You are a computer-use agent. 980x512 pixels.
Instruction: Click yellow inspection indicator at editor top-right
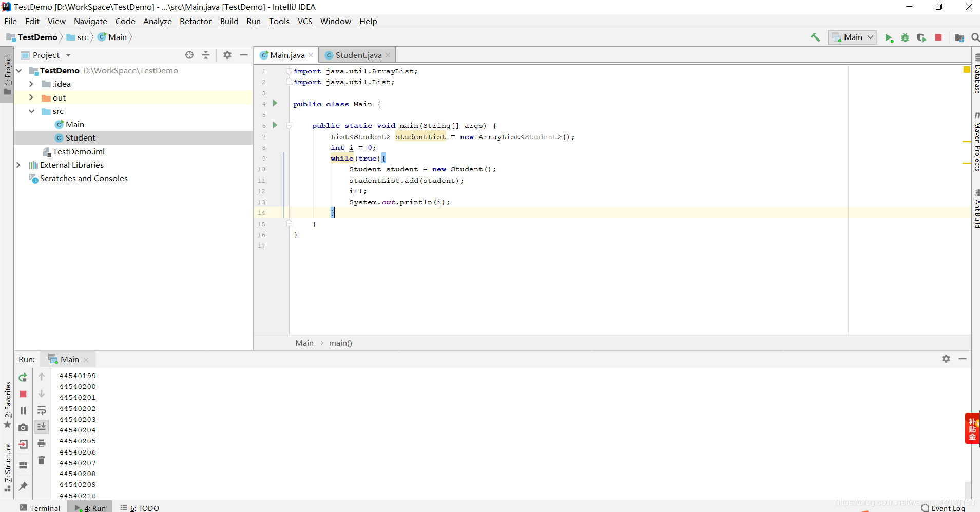(x=967, y=70)
